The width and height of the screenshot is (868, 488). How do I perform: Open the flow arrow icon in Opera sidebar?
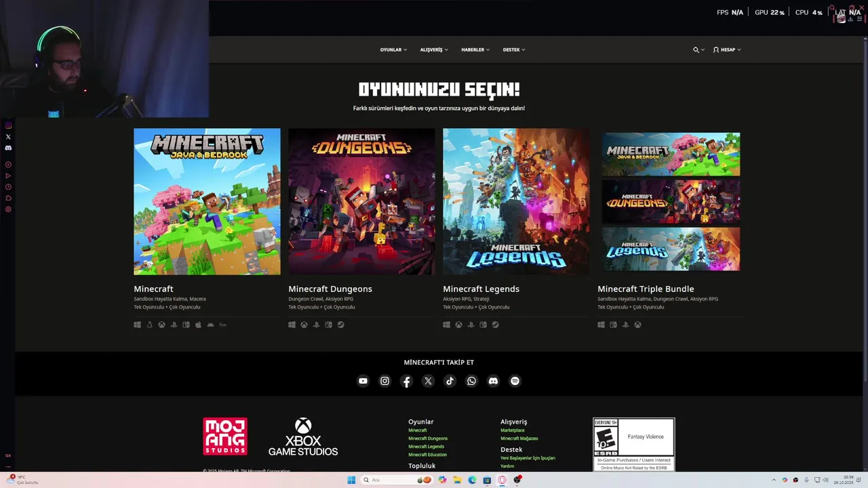click(8, 176)
